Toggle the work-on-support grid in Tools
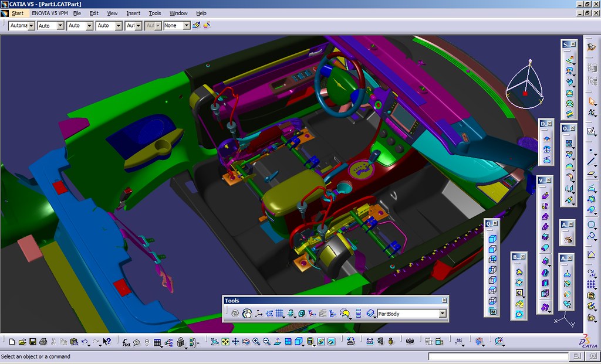This screenshot has width=601, height=364. click(279, 314)
